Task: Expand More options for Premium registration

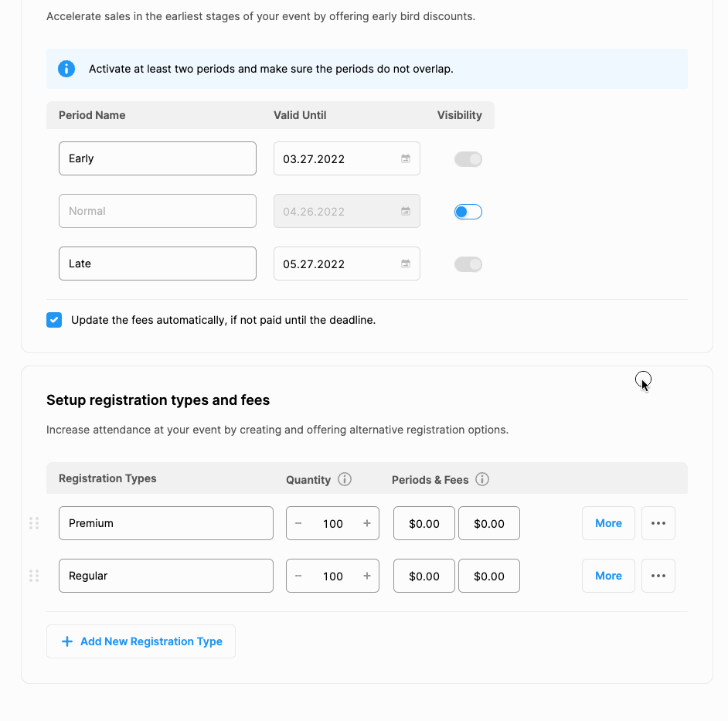Action: point(608,523)
